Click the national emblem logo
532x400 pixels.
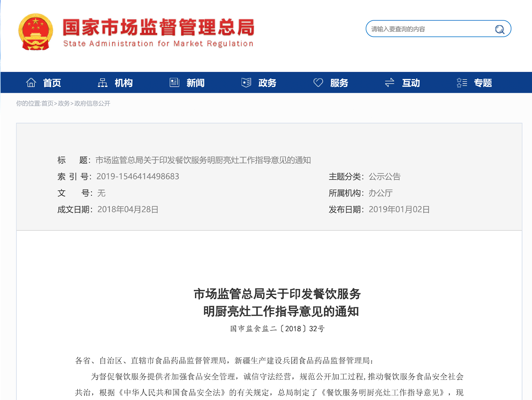pyautogui.click(x=36, y=32)
